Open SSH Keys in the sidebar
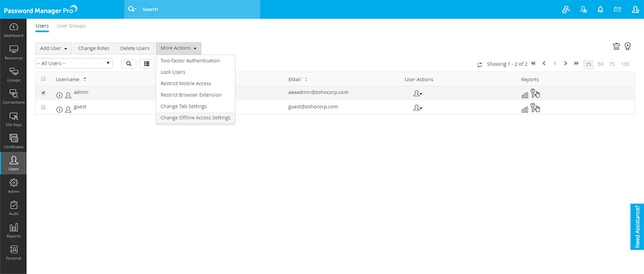The width and height of the screenshot is (644, 274). point(13,119)
